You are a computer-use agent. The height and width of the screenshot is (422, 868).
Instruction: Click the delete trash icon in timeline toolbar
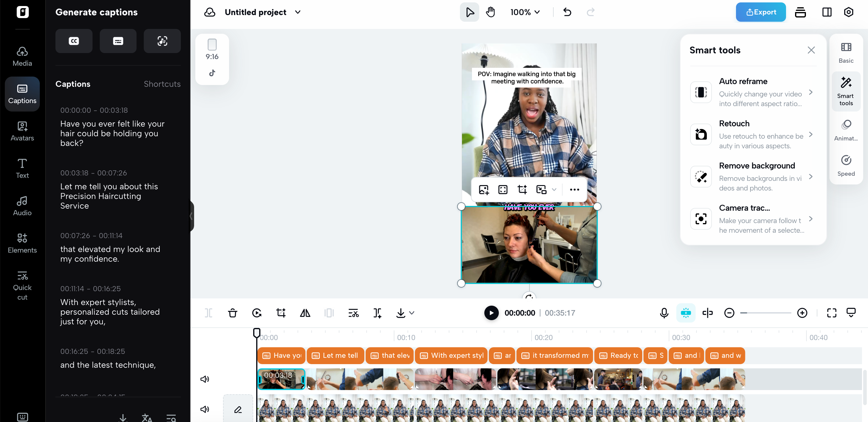[232, 313]
